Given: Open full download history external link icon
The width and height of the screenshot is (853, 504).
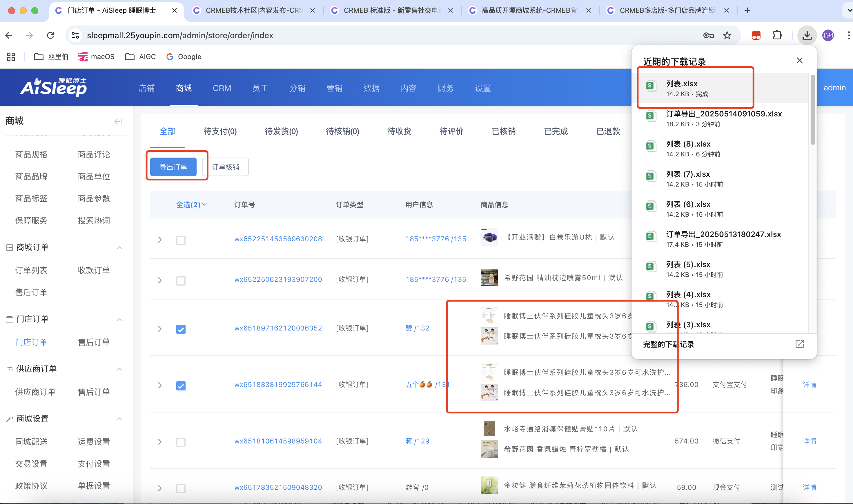Looking at the screenshot, I should pyautogui.click(x=799, y=344).
